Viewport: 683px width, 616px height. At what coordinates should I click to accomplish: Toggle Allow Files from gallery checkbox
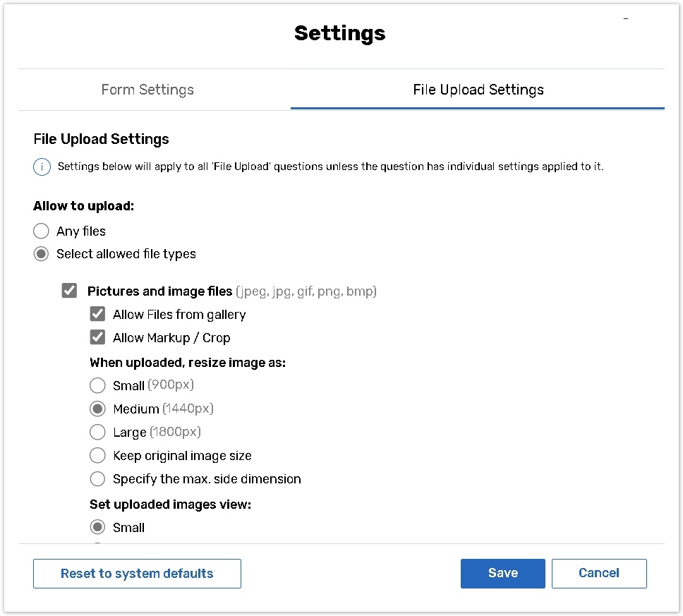tap(97, 314)
